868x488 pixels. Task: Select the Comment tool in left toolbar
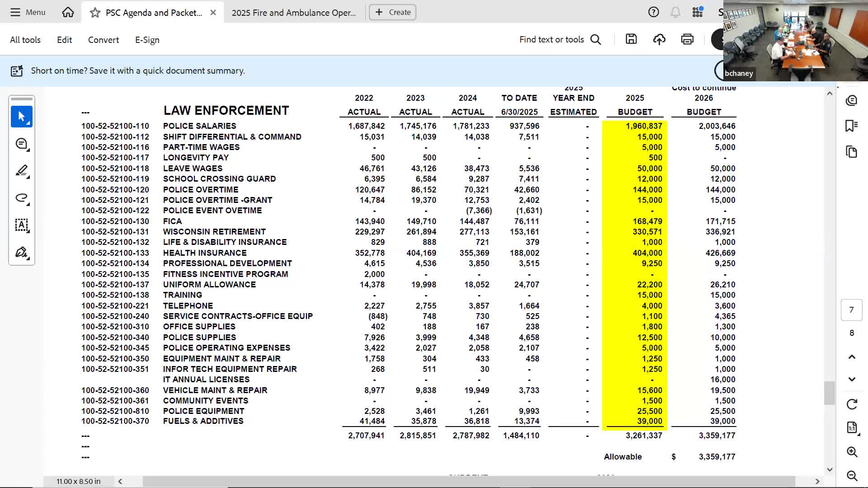[21, 143]
